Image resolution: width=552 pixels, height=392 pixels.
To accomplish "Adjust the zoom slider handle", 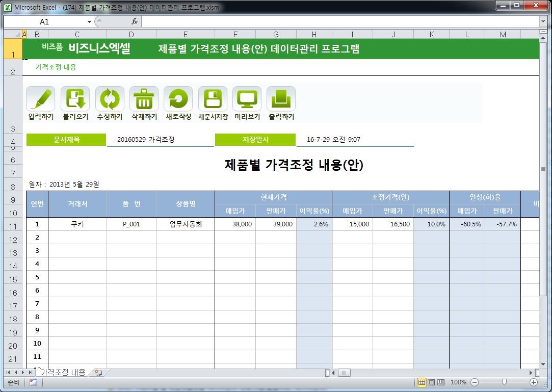I will 504,382.
